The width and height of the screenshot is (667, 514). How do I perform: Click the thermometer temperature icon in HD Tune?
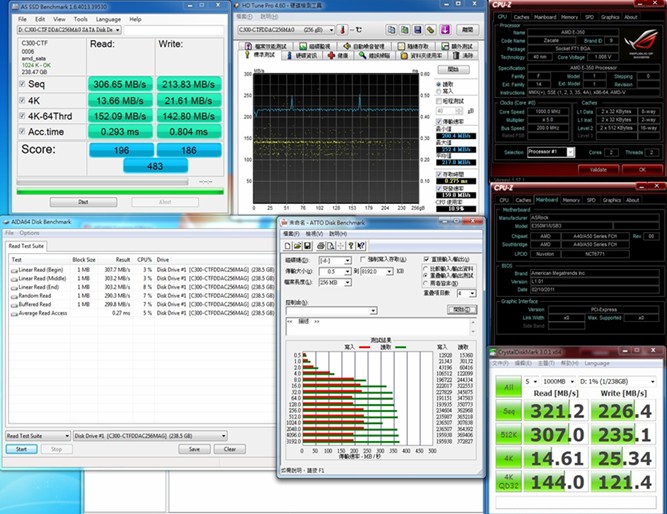tap(342, 30)
